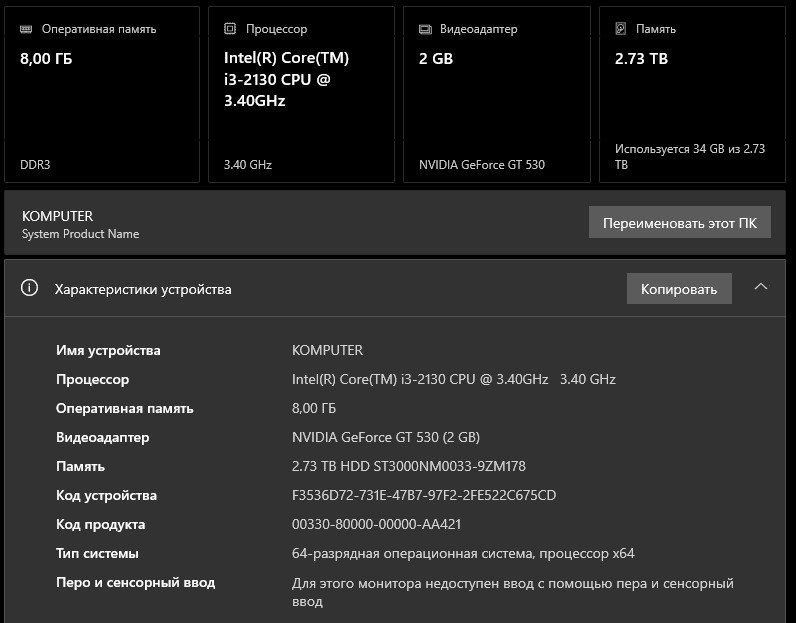Select the F3536D72-731E-47B7-97F2-2FE522C675CD value
796x623 pixels.
point(424,495)
